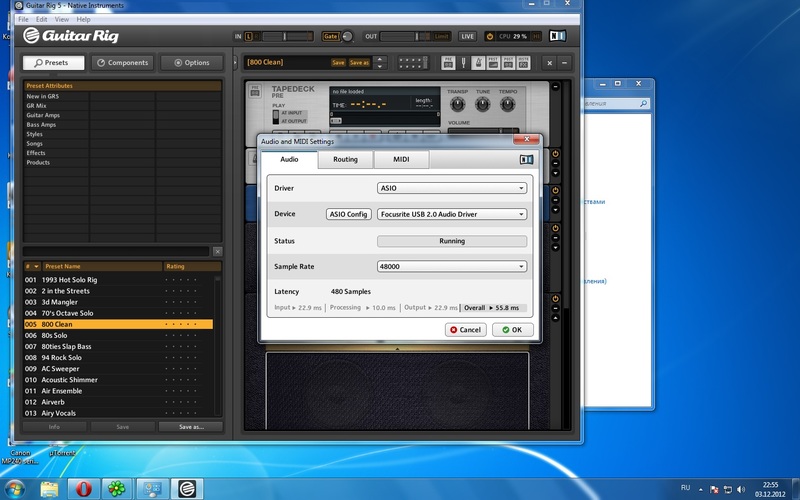Toggle LIVE view mode
The image size is (800, 500).
point(467,36)
